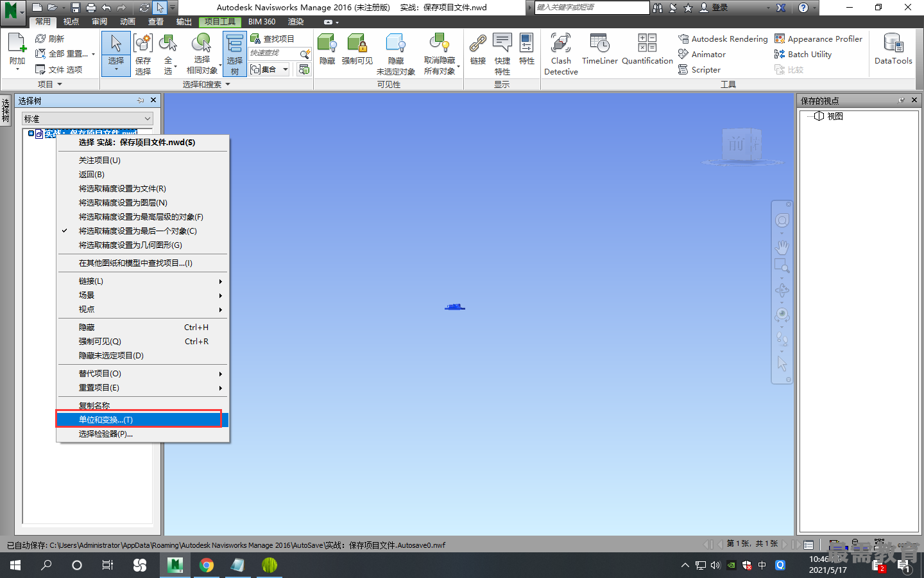Expand the 选择和搜索 panel title
Image resolution: width=924 pixels, height=578 pixels.
[x=206, y=84]
